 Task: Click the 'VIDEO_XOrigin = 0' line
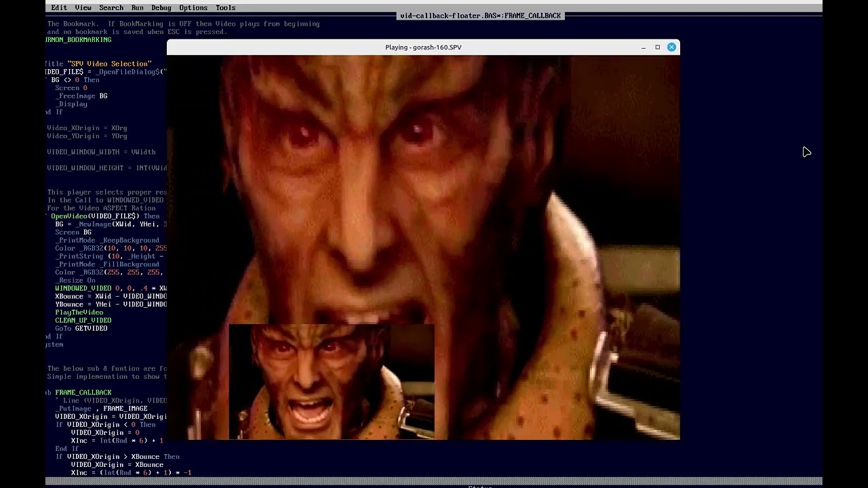pos(105,432)
